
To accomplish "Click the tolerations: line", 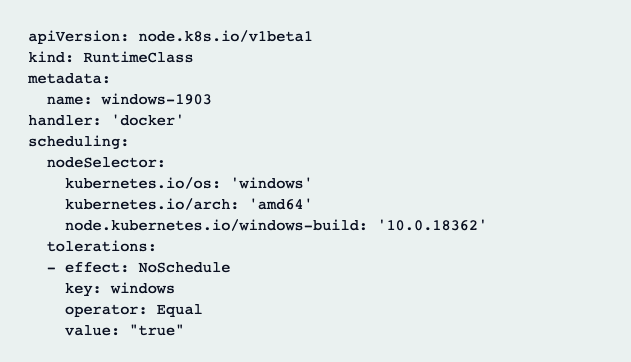I will click(101, 247).
